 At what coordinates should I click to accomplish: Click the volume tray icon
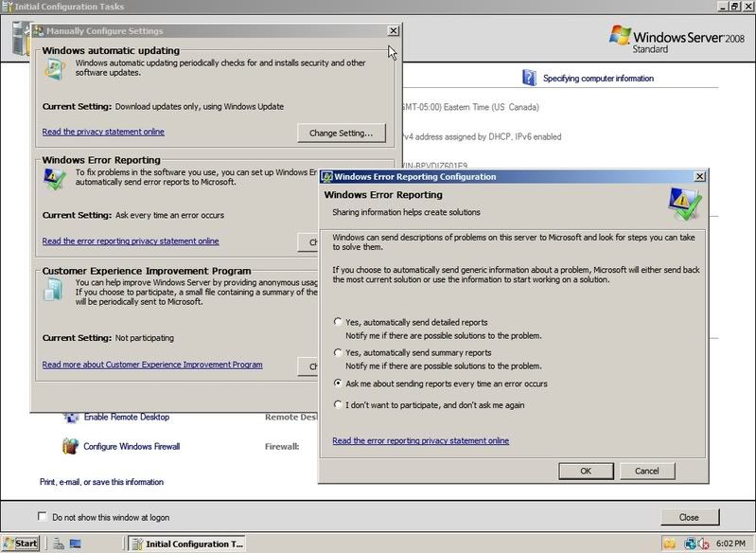(702, 544)
